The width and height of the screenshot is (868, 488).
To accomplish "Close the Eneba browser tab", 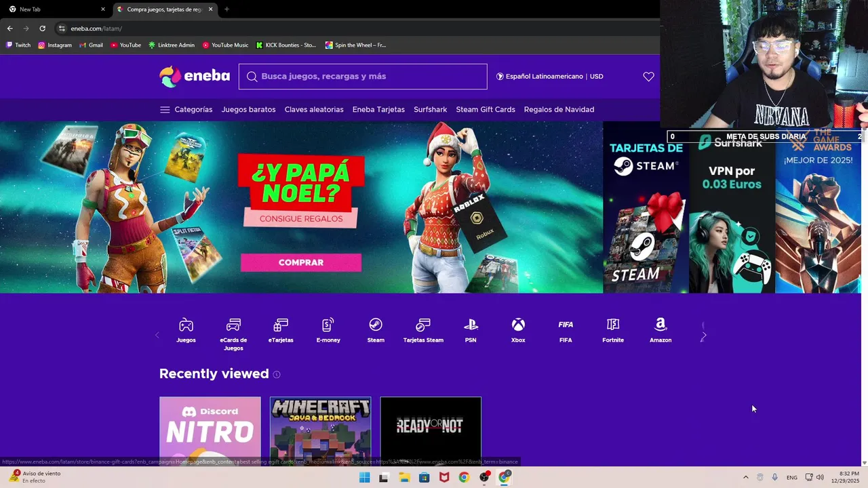I will [x=210, y=9].
